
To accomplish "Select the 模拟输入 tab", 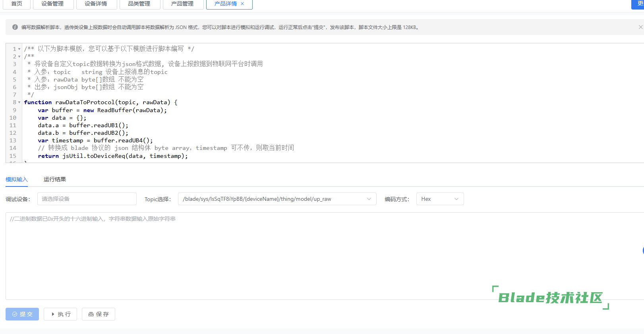I will pyautogui.click(x=17, y=179).
